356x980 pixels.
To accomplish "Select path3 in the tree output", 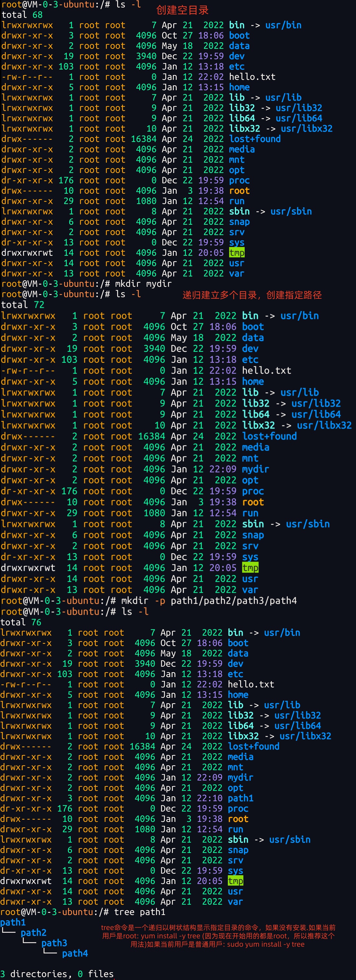I will (x=54, y=943).
